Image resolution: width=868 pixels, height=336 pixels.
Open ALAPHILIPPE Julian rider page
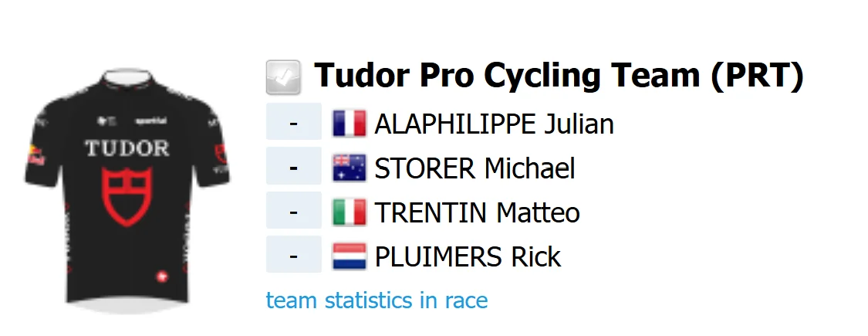495,124
